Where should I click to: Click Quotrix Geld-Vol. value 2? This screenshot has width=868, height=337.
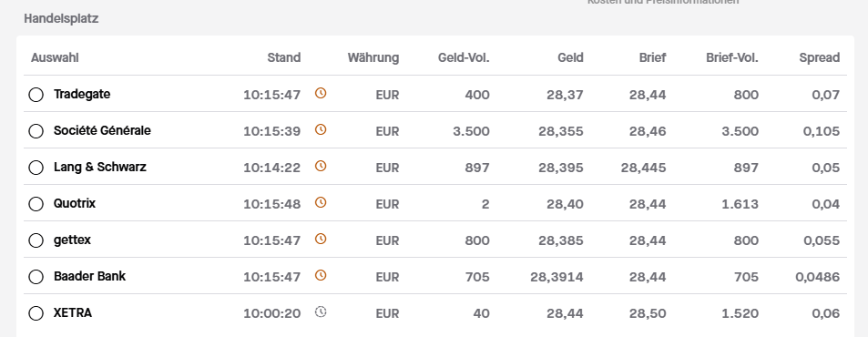(x=485, y=204)
